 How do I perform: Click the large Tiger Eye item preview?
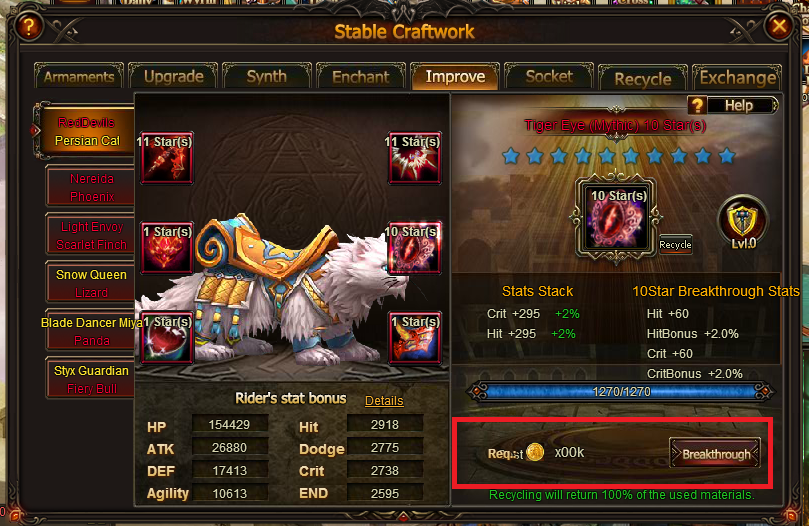pyautogui.click(x=616, y=219)
